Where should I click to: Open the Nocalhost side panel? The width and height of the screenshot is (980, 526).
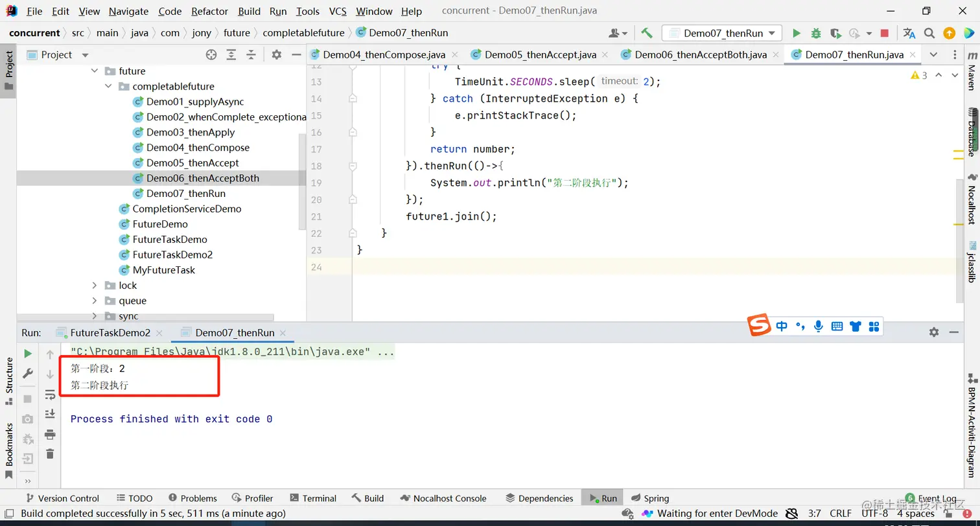click(x=972, y=199)
